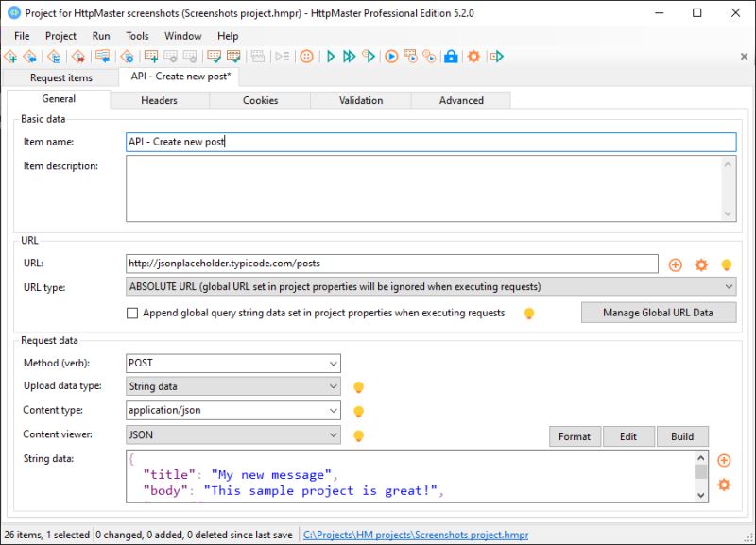Click the double green play arrows toolbar icon
756x545 pixels.
pos(349,57)
